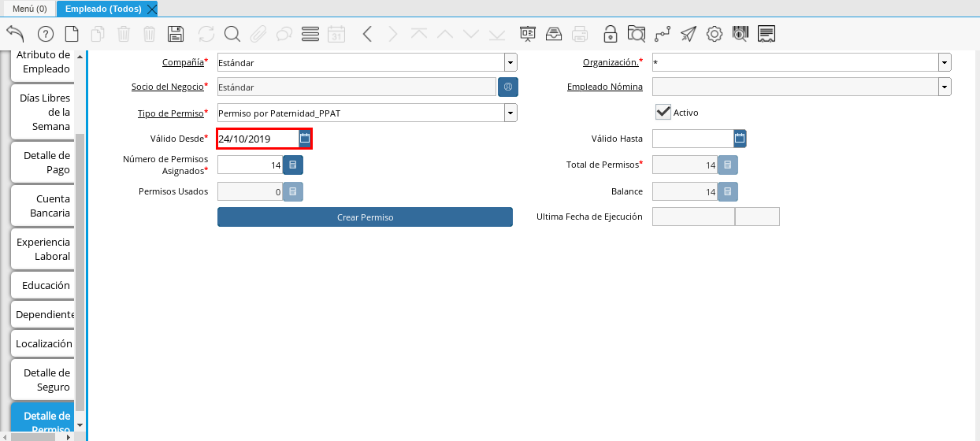
Task: Save the record with the floppy disk icon
Action: (x=176, y=34)
